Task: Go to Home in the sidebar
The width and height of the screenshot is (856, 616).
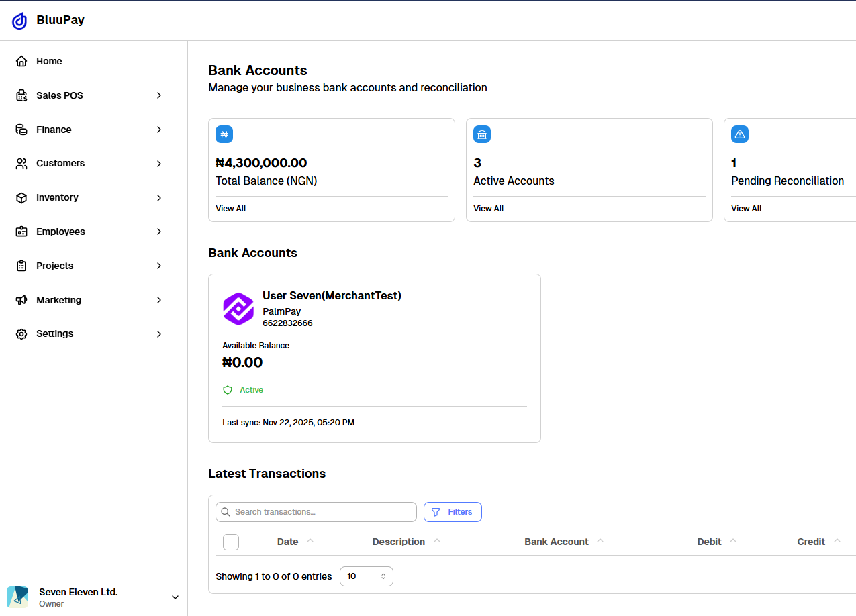Action: coord(49,61)
